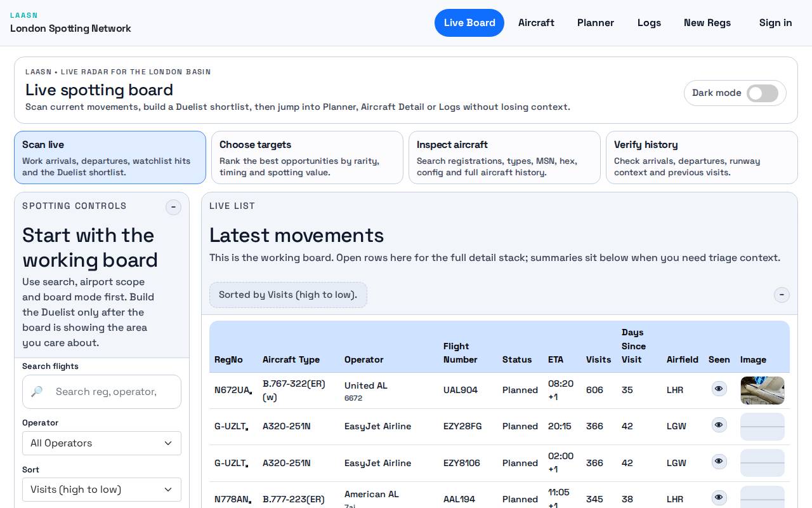Open the Sort dropdown Visits (high to low)

pos(101,490)
